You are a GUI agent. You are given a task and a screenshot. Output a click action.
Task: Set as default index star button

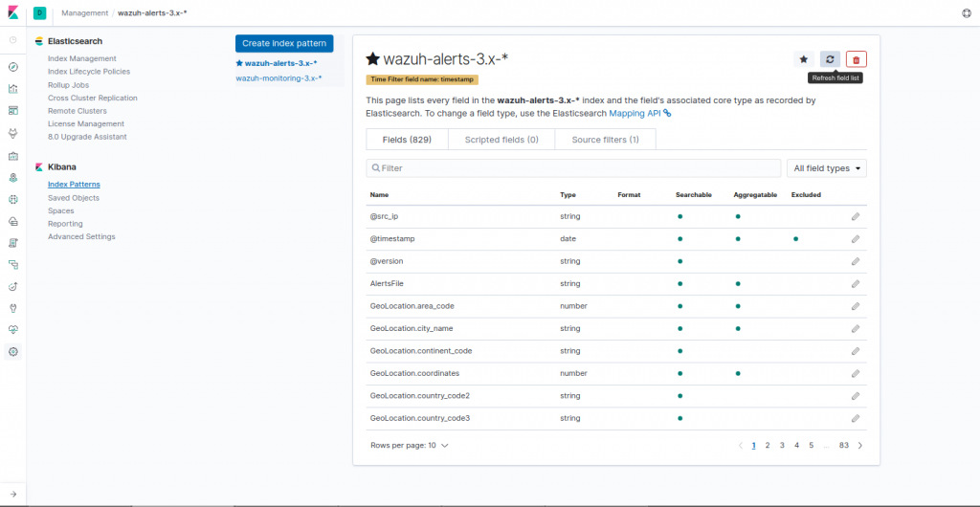tap(804, 59)
